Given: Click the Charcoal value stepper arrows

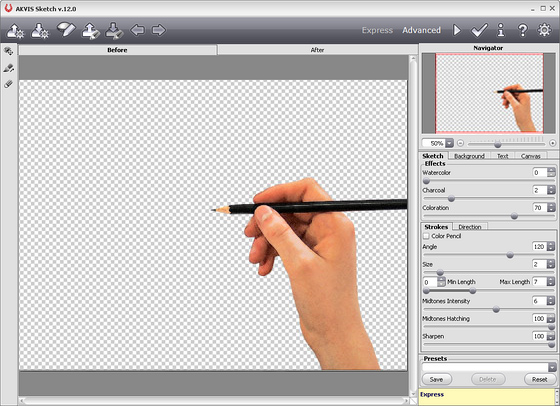Looking at the screenshot, I should pyautogui.click(x=551, y=190).
